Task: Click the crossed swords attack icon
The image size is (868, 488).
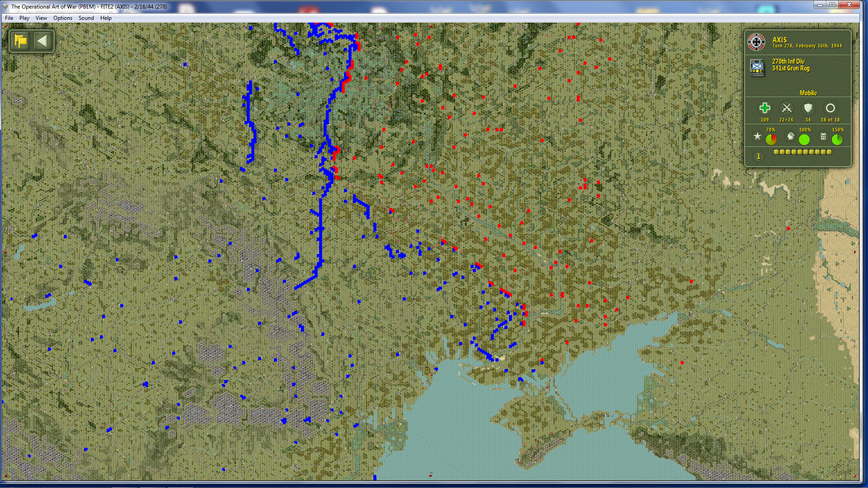Action: tap(787, 108)
